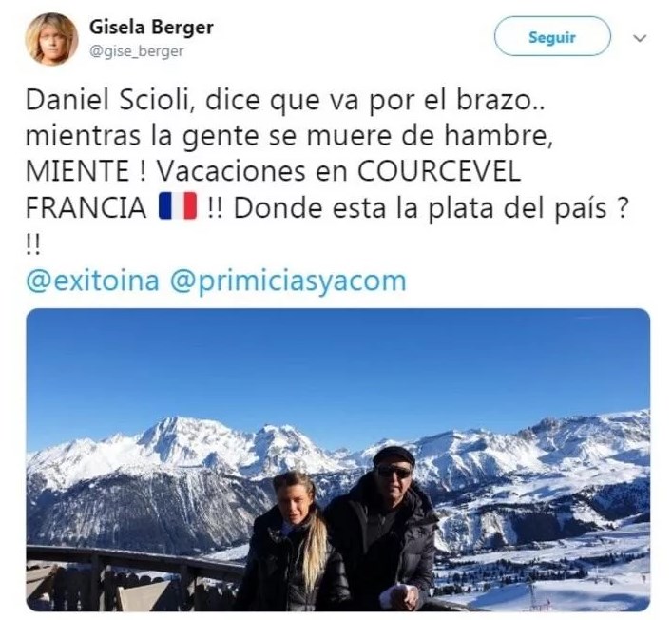
Task: Click the French flag emoji
Action: coord(178,205)
